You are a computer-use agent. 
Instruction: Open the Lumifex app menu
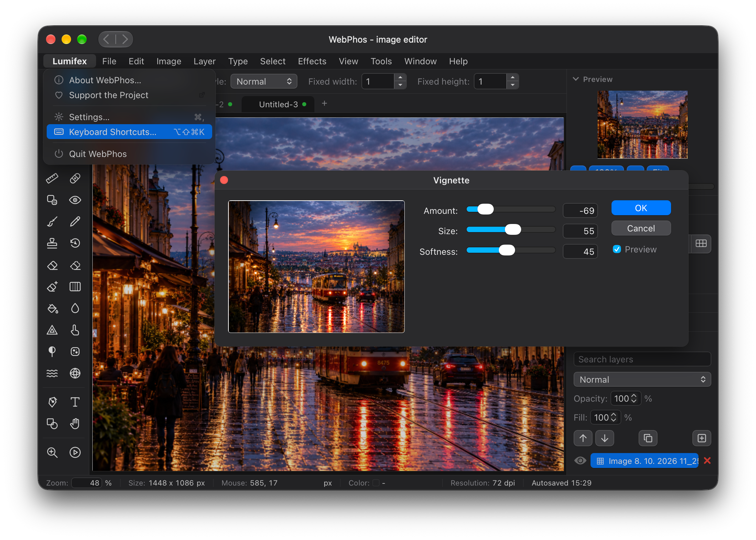tap(70, 61)
